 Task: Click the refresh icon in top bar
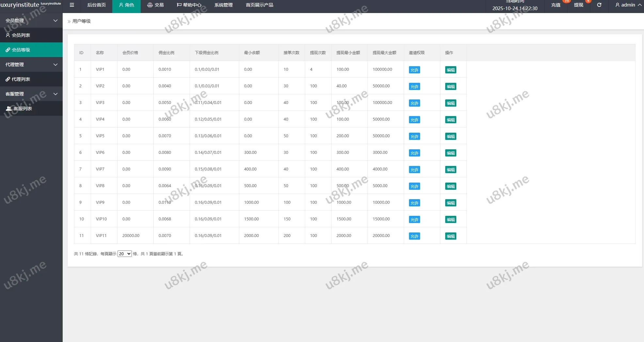tap(599, 5)
